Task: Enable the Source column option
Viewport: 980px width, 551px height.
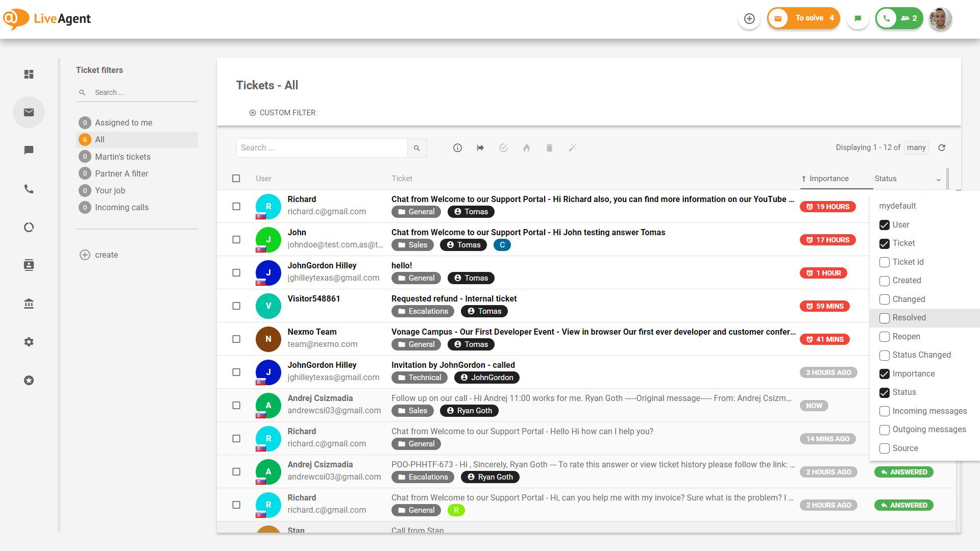Action: [x=885, y=448]
